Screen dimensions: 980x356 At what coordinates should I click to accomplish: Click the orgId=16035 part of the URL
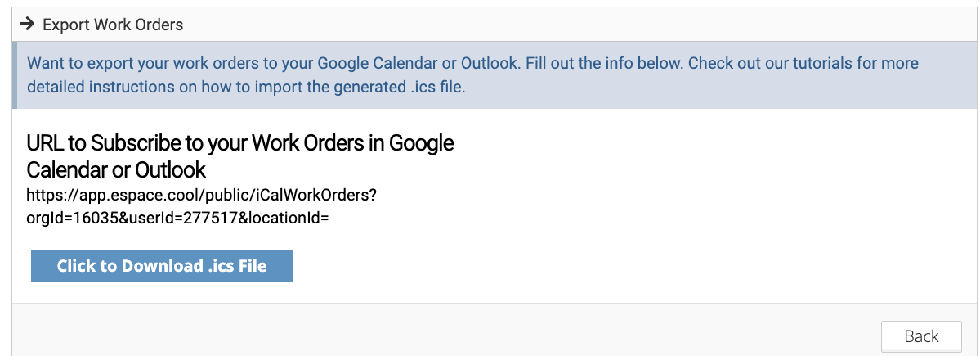click(x=68, y=218)
